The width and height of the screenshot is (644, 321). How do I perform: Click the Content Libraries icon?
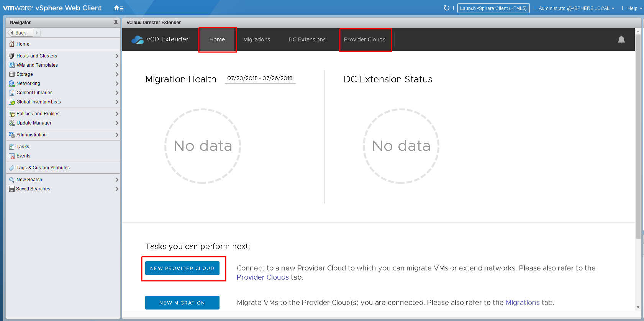[11, 93]
